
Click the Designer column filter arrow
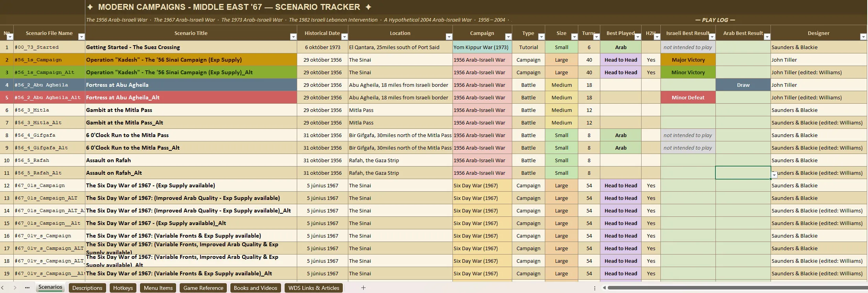click(x=863, y=37)
